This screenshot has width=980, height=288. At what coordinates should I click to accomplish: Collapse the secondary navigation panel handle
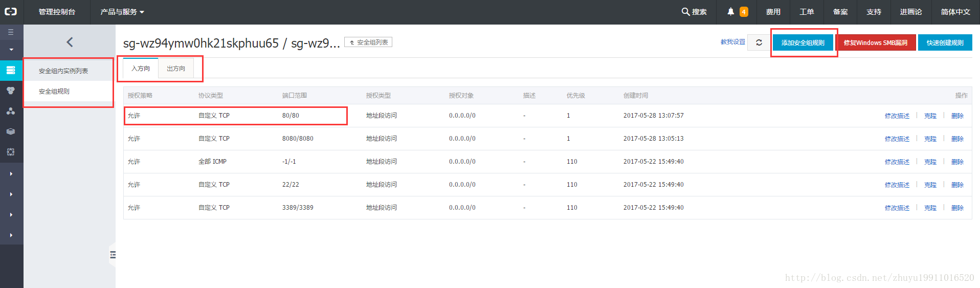[x=113, y=255]
